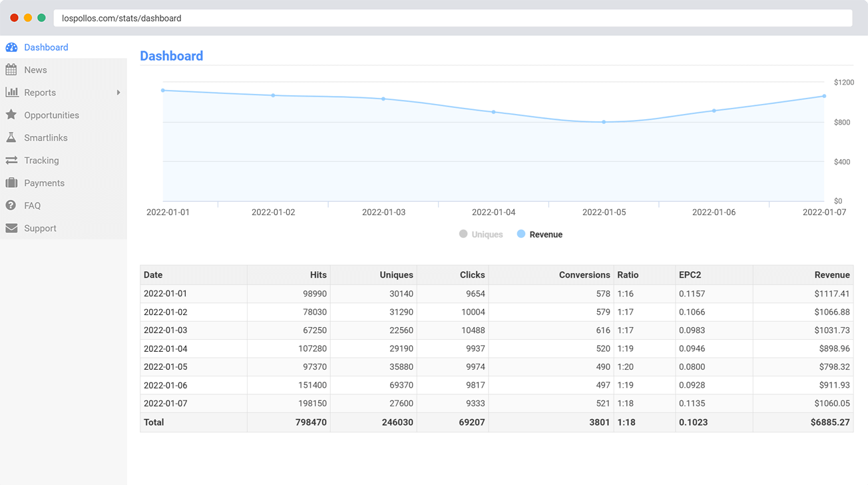
Task: Select the Support envelope icon
Action: (12, 228)
